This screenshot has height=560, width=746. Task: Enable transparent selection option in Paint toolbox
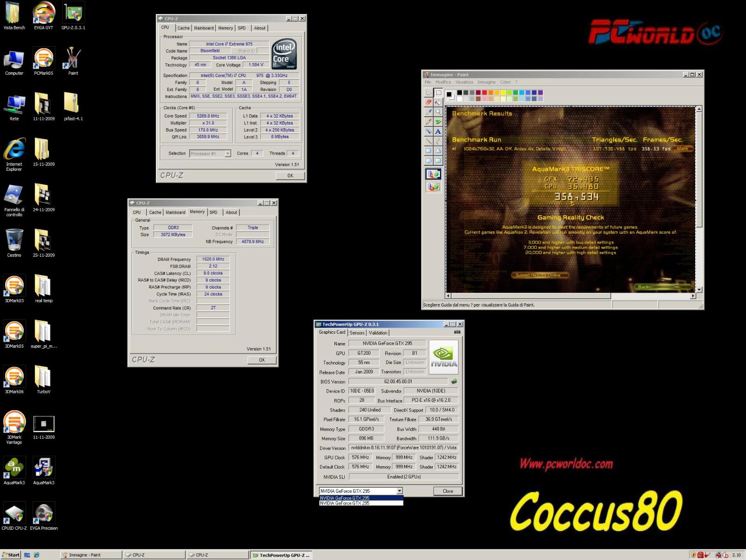(433, 187)
